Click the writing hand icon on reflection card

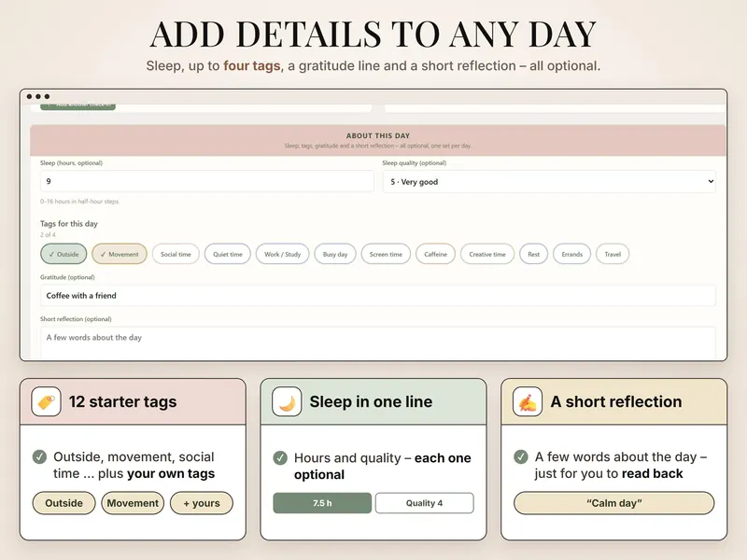(x=528, y=402)
